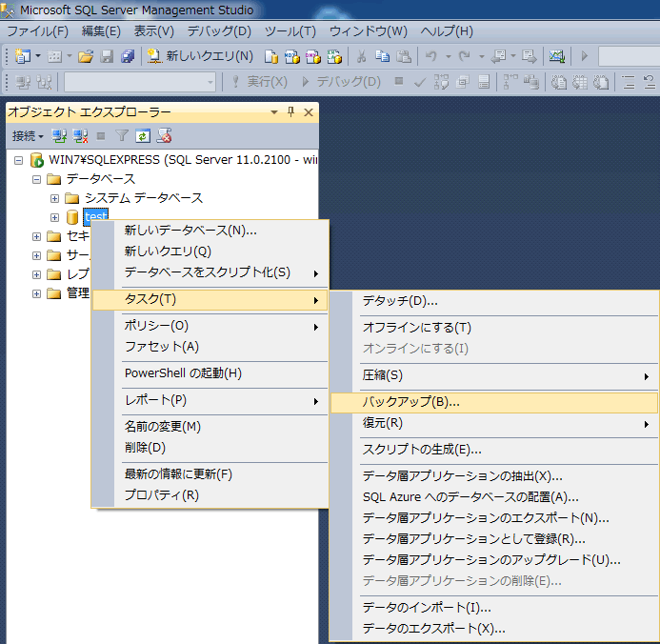
Task: Click the copy icon in main toolbar
Action: 382,56
